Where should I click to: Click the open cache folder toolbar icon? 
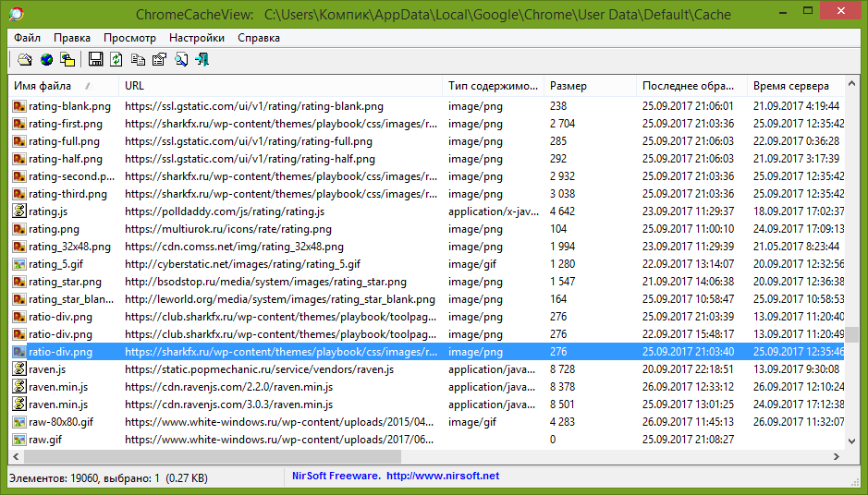click(25, 60)
